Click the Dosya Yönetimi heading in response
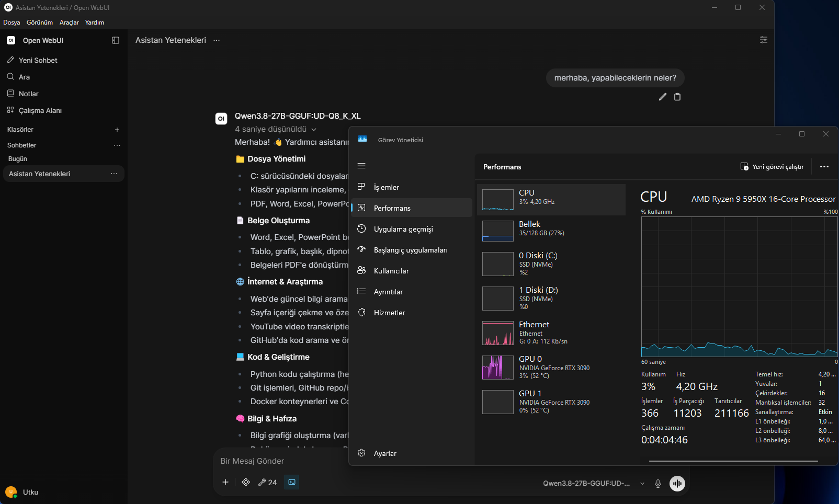Screen dimensions: 839x504 click(x=277, y=159)
